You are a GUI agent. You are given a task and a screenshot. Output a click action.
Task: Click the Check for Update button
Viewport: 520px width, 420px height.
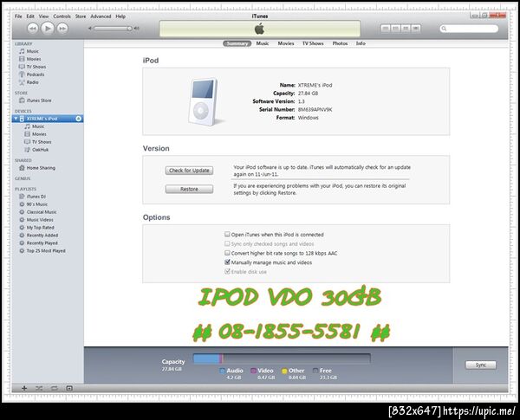[x=189, y=171]
